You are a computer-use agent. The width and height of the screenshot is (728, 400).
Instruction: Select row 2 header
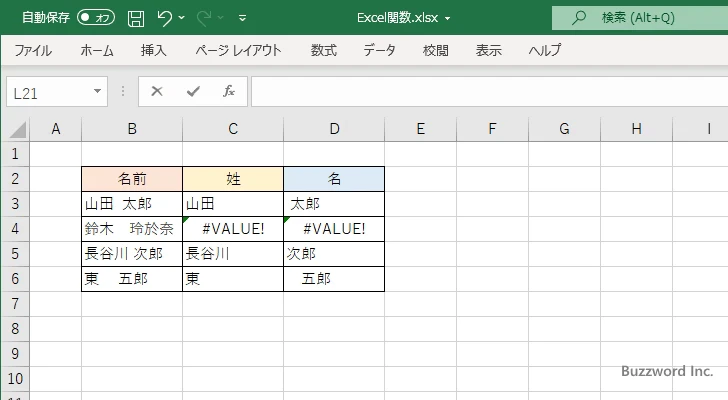coord(15,179)
